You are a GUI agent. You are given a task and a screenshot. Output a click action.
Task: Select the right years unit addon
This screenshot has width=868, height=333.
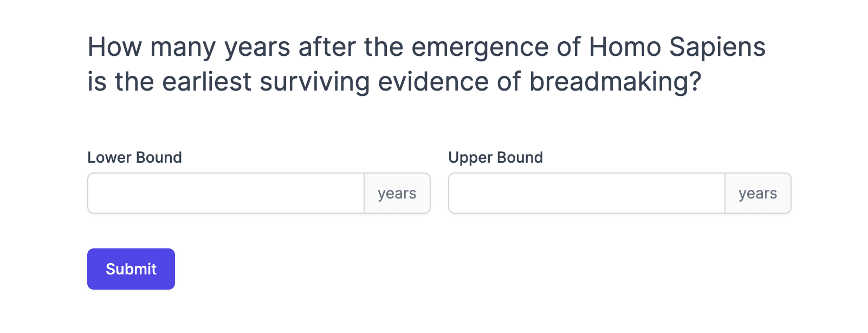pyautogui.click(x=757, y=193)
